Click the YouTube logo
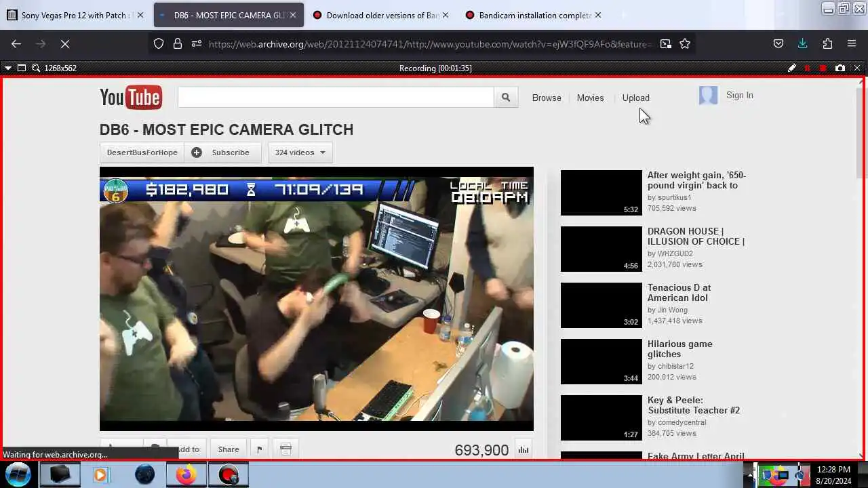868x488 pixels. tap(131, 98)
